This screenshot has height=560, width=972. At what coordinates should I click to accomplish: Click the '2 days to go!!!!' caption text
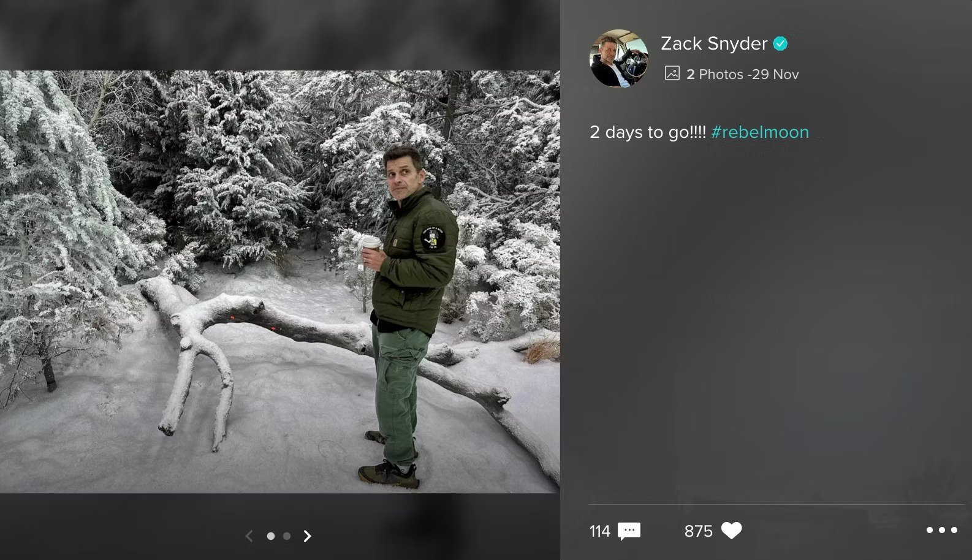click(648, 132)
